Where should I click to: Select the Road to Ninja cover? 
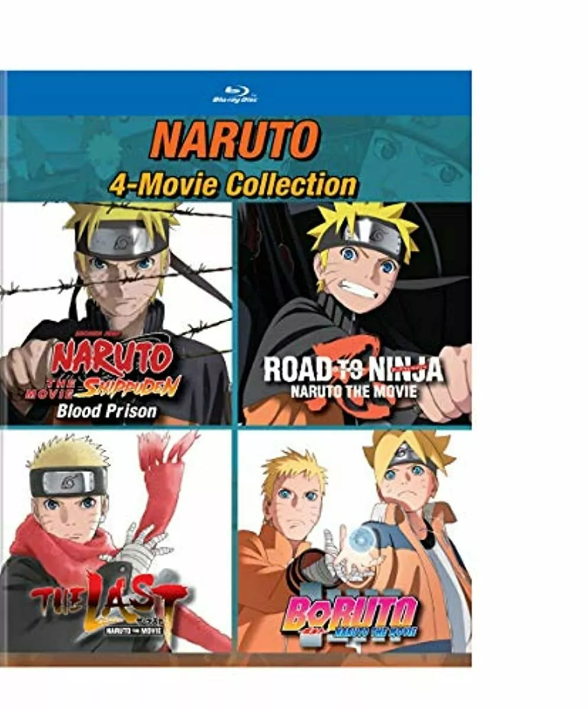[x=355, y=313]
